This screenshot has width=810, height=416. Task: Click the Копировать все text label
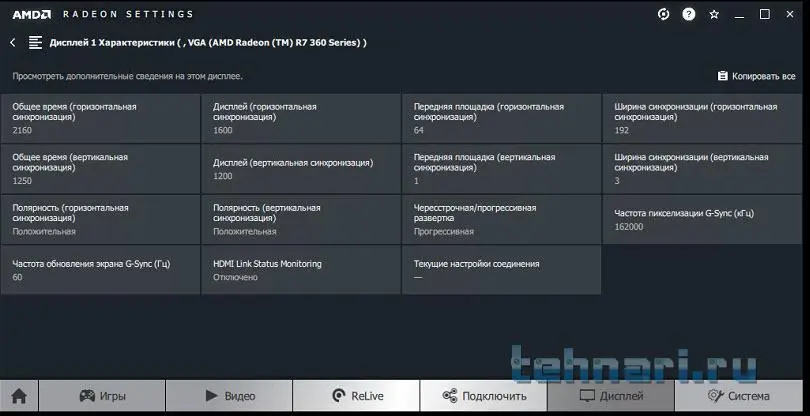(x=764, y=76)
